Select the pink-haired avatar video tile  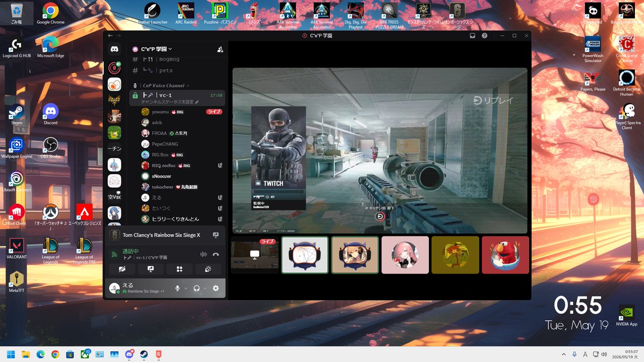click(405, 255)
